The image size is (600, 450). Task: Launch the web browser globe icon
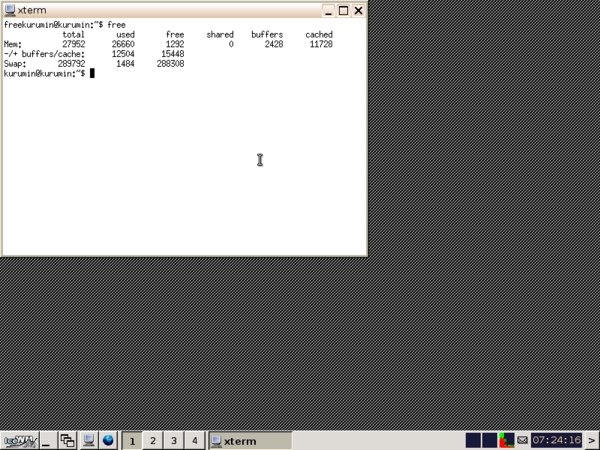pyautogui.click(x=109, y=441)
